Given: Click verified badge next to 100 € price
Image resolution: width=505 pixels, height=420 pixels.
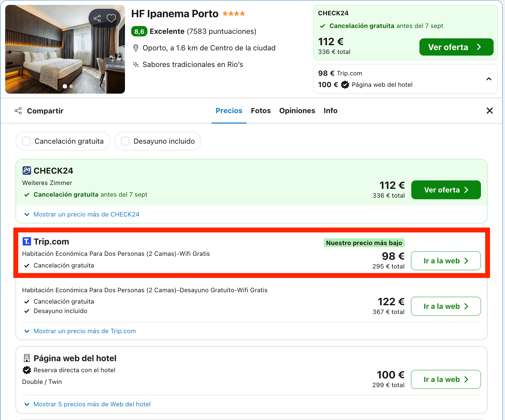Looking at the screenshot, I should coord(345,85).
